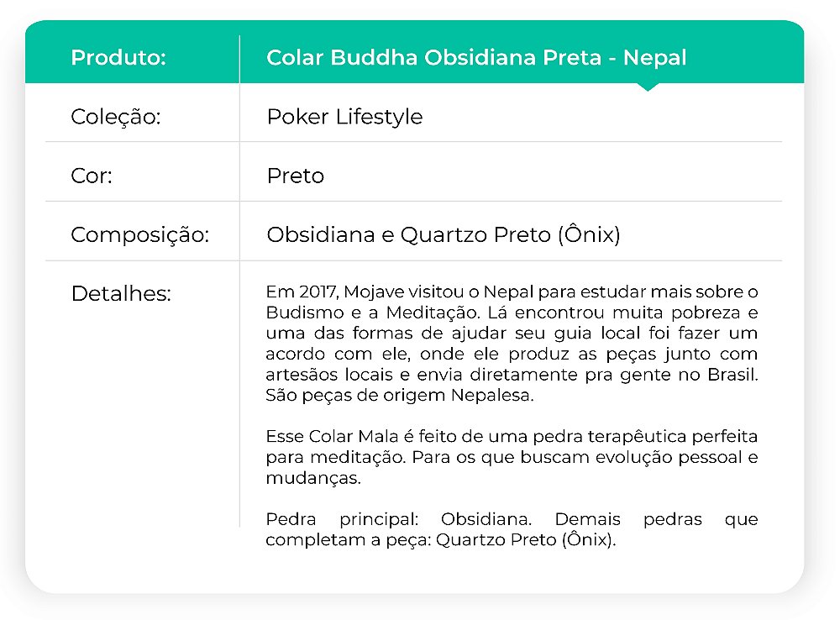This screenshot has height=620, width=840.
Task: Click the composition value "Obsidiana e Quartzo Preto (Ônix)"
Action: tap(443, 235)
